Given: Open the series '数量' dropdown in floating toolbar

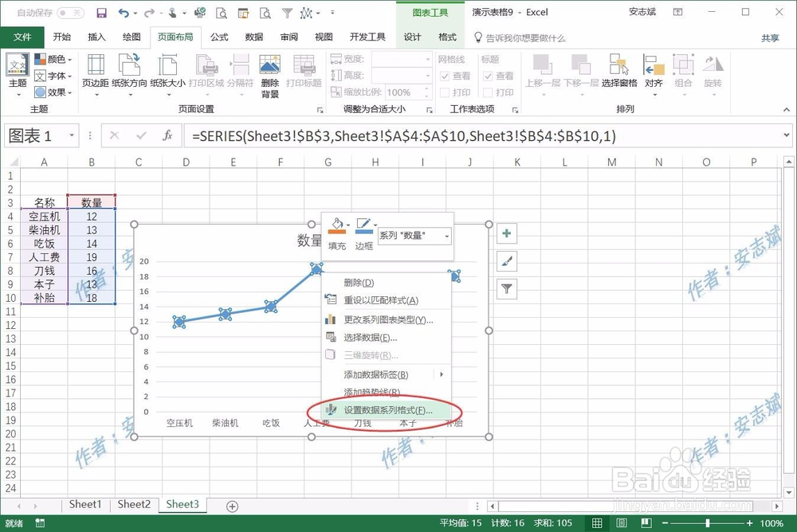Looking at the screenshot, I should coord(446,236).
